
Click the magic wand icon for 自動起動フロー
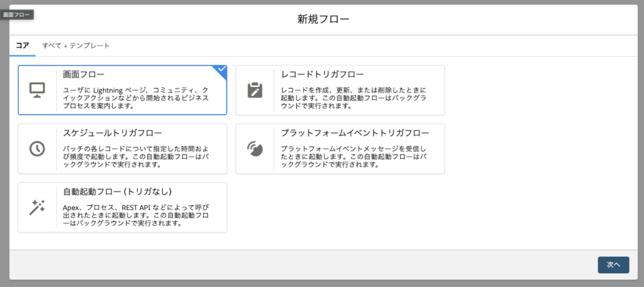(37, 207)
